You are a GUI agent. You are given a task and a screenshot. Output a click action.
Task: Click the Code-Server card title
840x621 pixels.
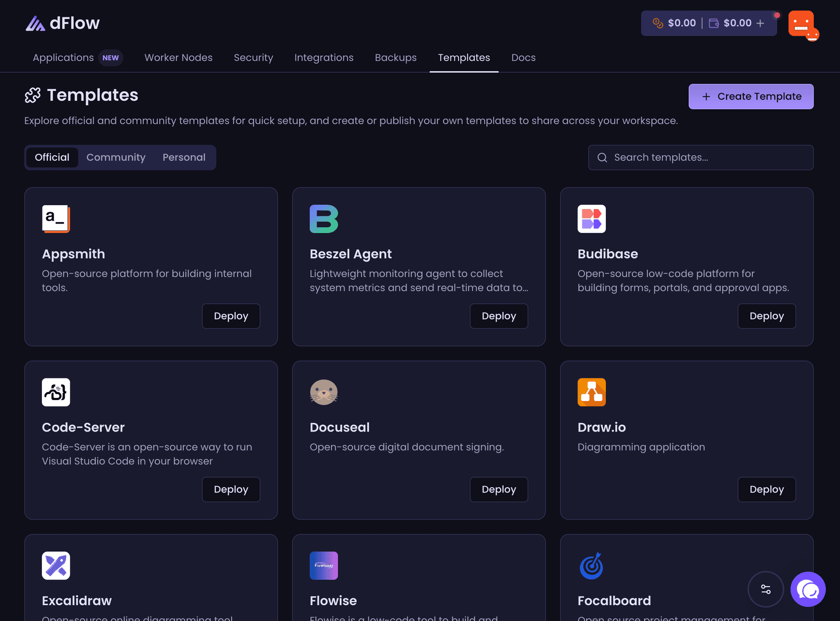[x=83, y=427]
